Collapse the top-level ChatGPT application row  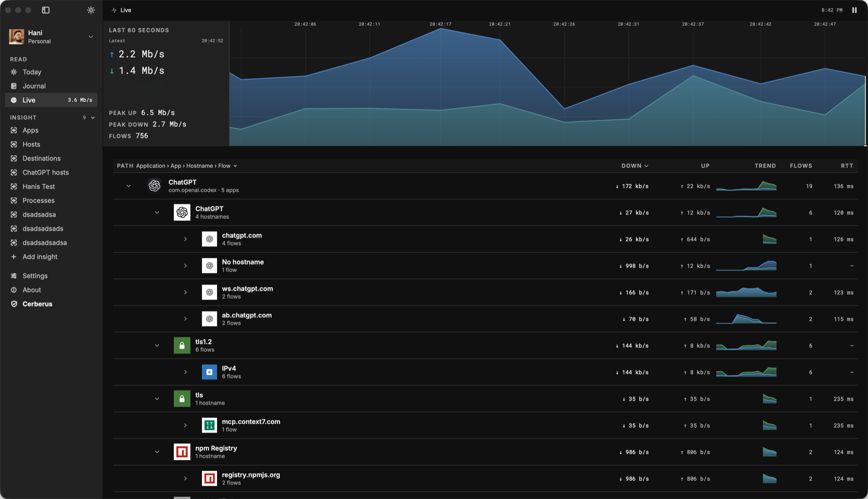pos(128,186)
